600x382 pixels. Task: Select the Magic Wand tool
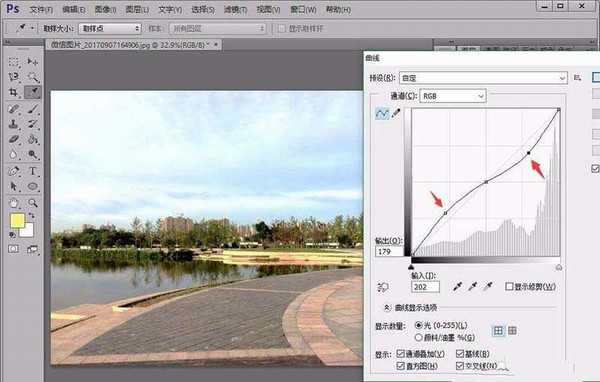point(33,77)
